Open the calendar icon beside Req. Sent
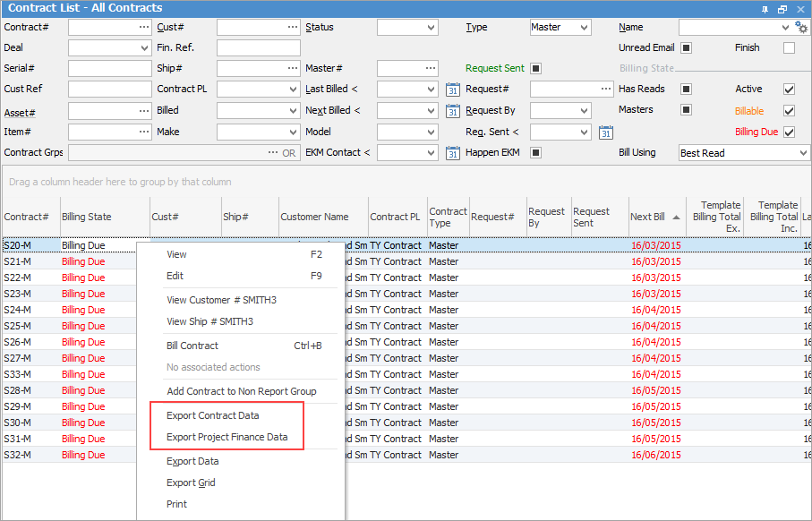 coord(606,132)
